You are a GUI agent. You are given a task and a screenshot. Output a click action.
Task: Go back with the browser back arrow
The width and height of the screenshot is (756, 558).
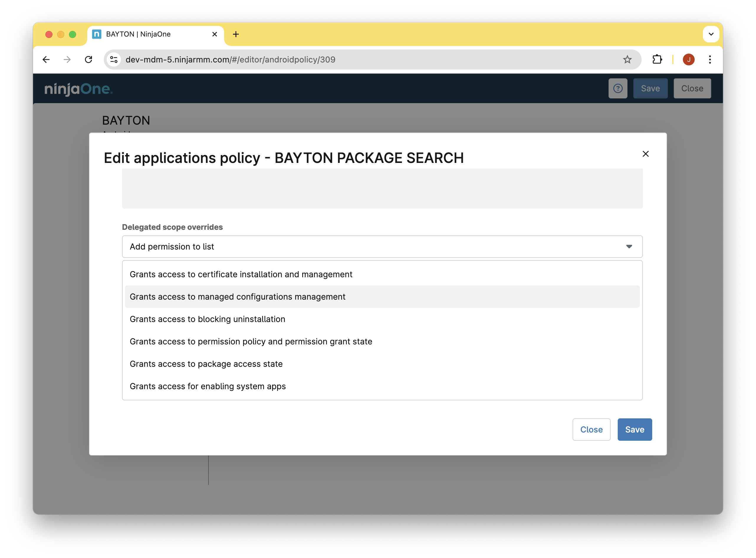point(46,60)
